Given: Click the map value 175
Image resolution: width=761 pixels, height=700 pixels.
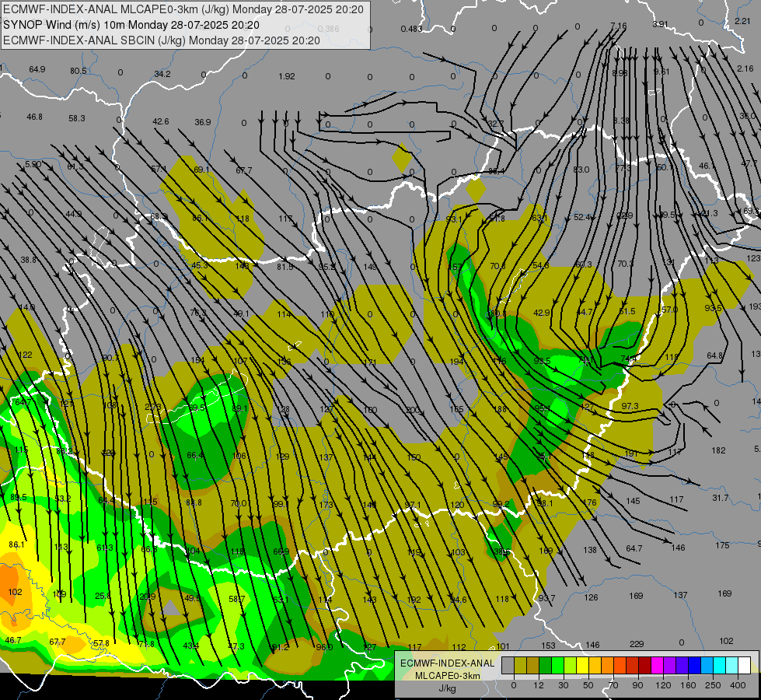Looking at the screenshot, I should [x=722, y=545].
